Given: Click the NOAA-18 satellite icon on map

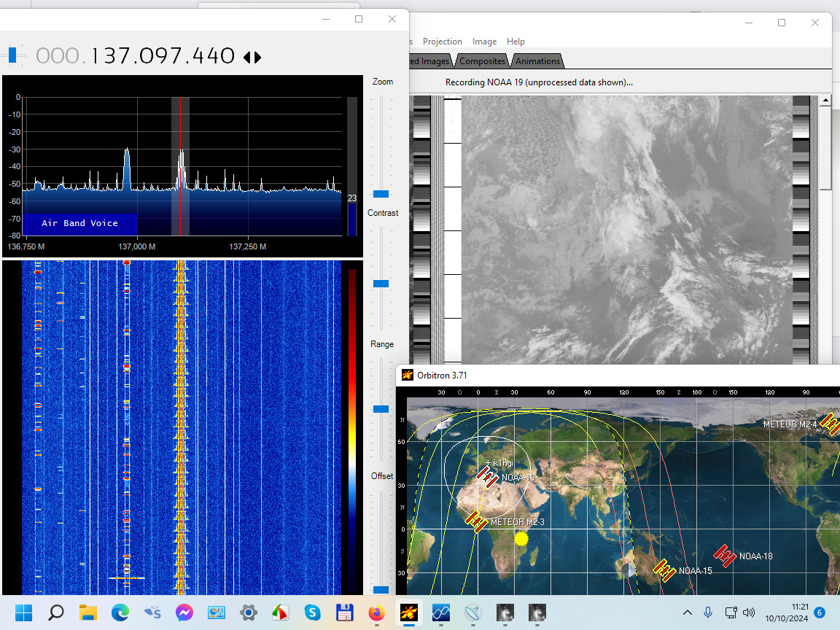Looking at the screenshot, I should pos(724,556).
